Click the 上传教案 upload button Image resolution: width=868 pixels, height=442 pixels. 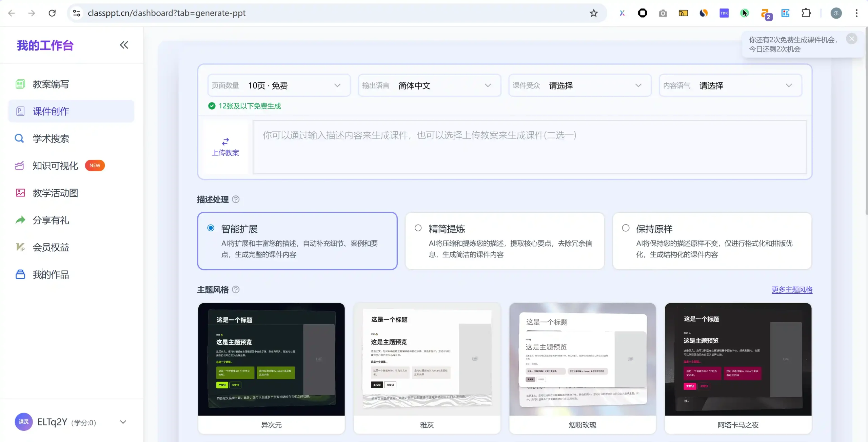(225, 147)
